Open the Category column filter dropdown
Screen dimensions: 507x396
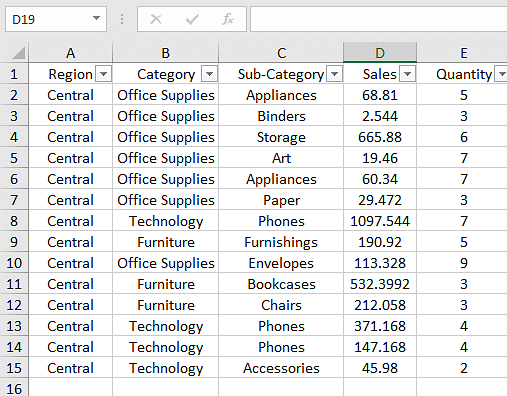tap(209, 74)
